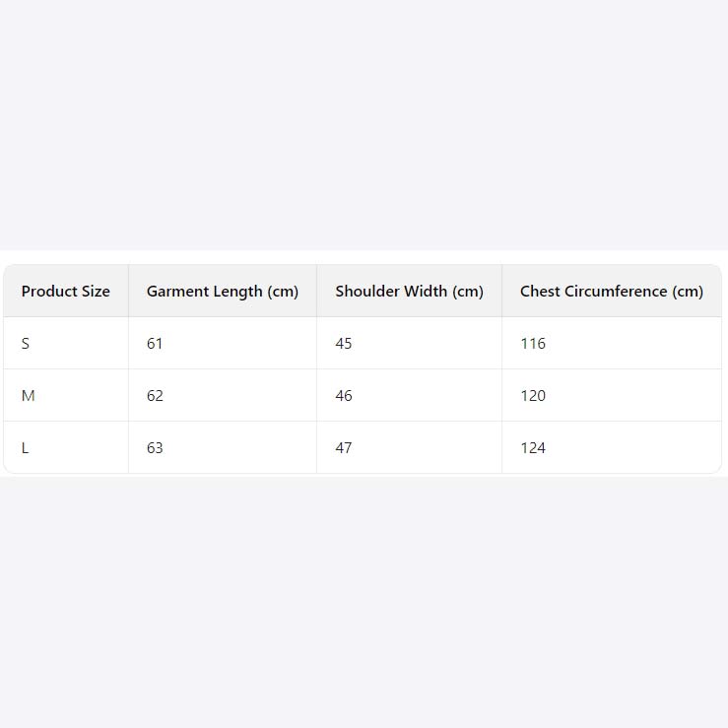Select the M size cell
Image resolution: width=728 pixels, height=728 pixels.
point(28,396)
